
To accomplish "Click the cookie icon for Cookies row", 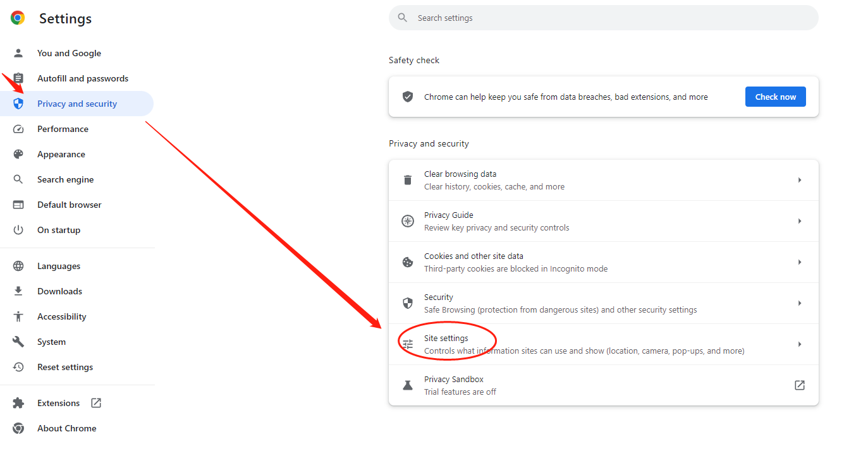I will [408, 262].
